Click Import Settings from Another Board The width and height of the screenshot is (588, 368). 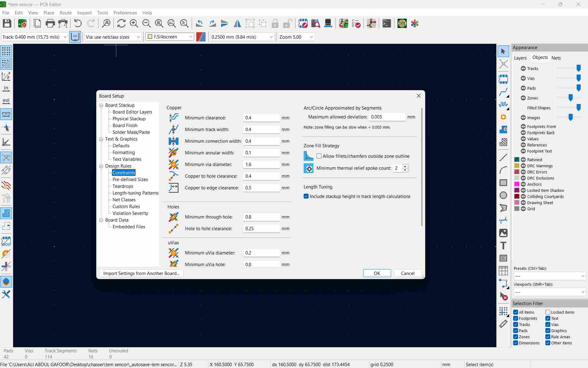tap(141, 273)
